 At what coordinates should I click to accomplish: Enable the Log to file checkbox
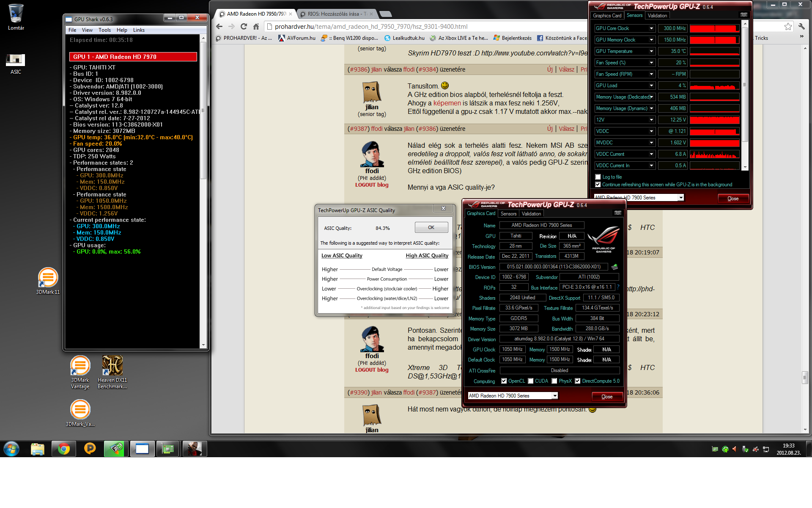598,177
